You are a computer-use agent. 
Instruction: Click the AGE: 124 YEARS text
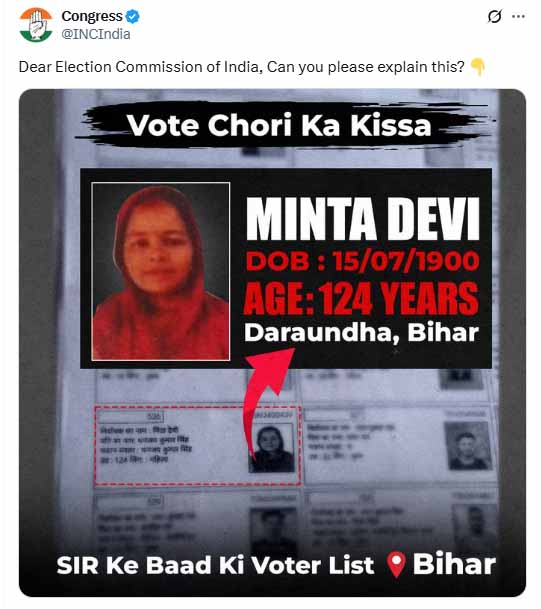361,298
